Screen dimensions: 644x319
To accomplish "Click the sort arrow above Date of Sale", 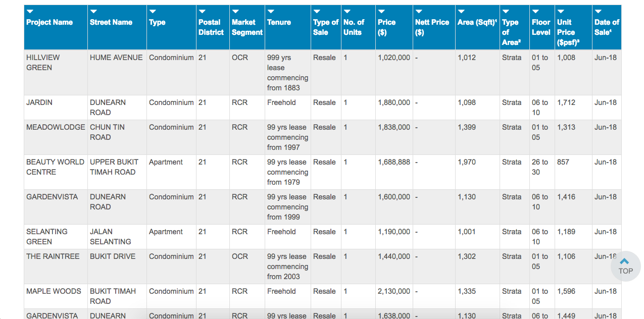I will pos(598,12).
